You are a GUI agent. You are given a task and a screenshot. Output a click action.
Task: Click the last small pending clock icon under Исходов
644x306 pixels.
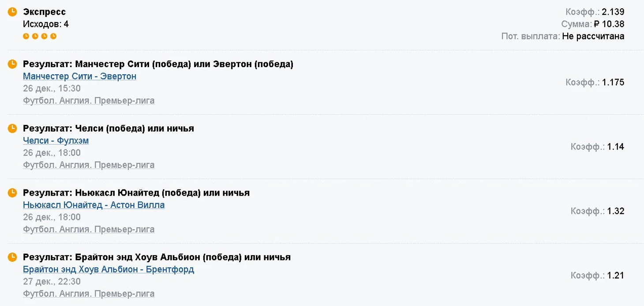(53, 36)
